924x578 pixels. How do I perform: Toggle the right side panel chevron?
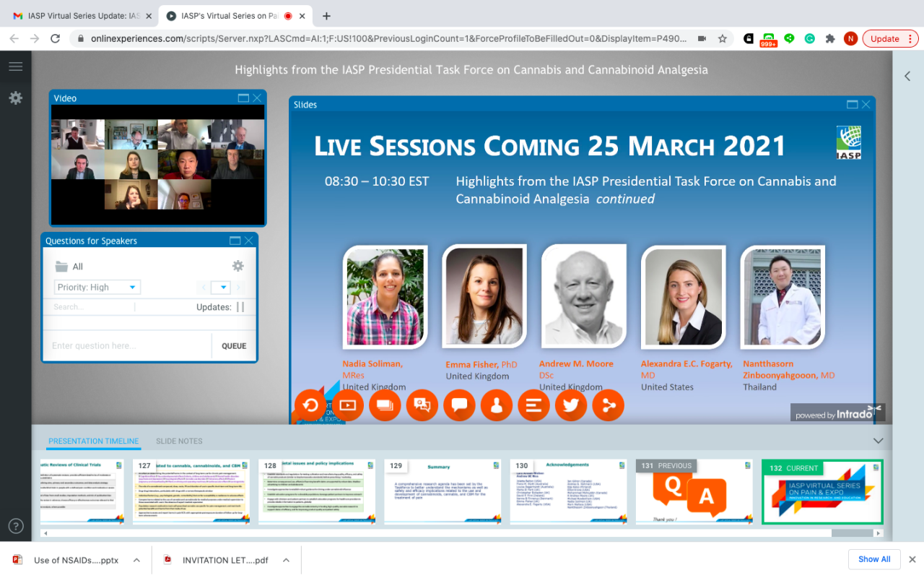(907, 76)
